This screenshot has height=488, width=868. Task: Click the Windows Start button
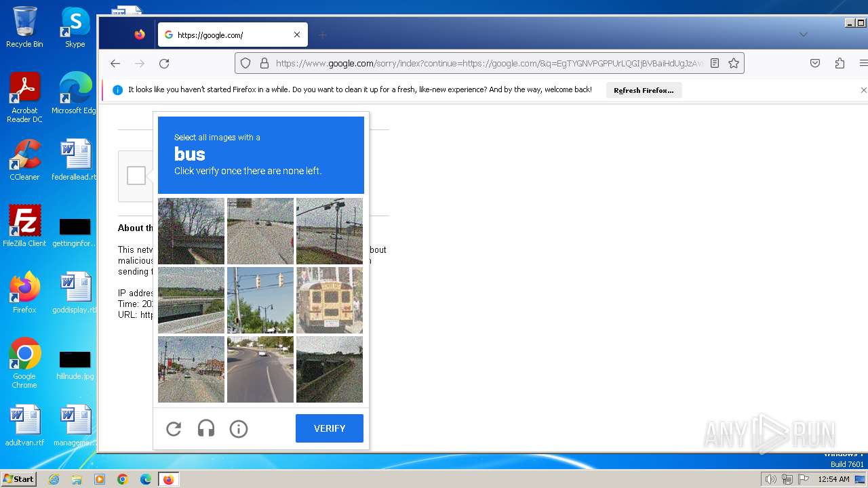(x=18, y=479)
